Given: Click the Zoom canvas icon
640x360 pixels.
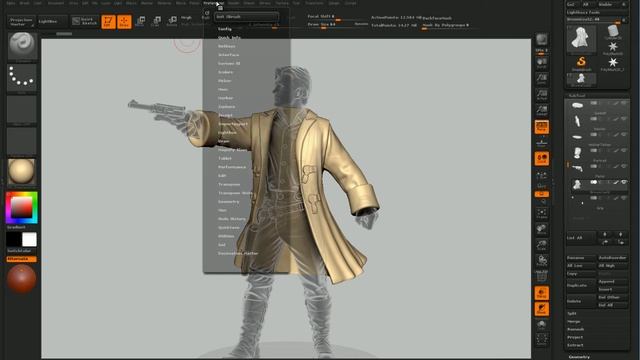Looking at the screenshot, I should pos(542,79).
